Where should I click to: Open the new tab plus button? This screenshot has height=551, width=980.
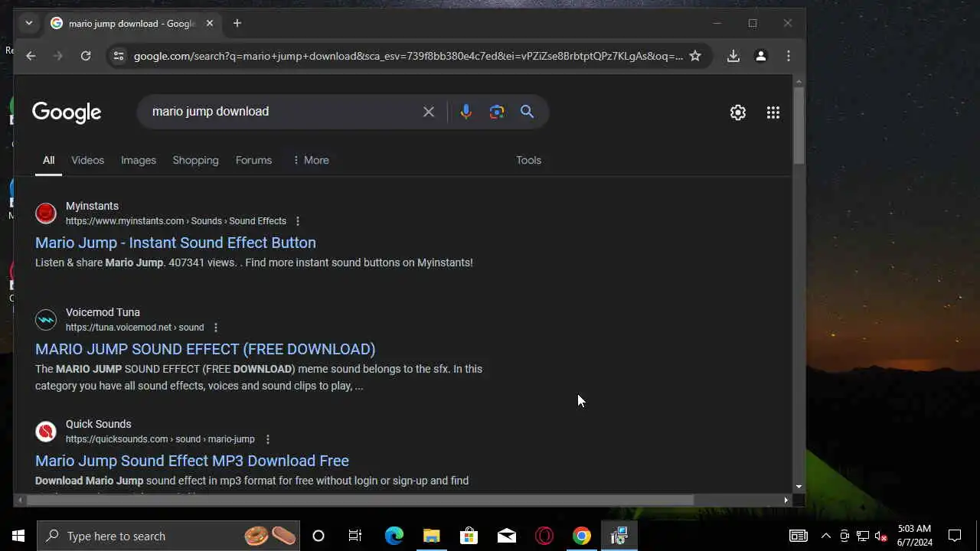[x=237, y=24]
